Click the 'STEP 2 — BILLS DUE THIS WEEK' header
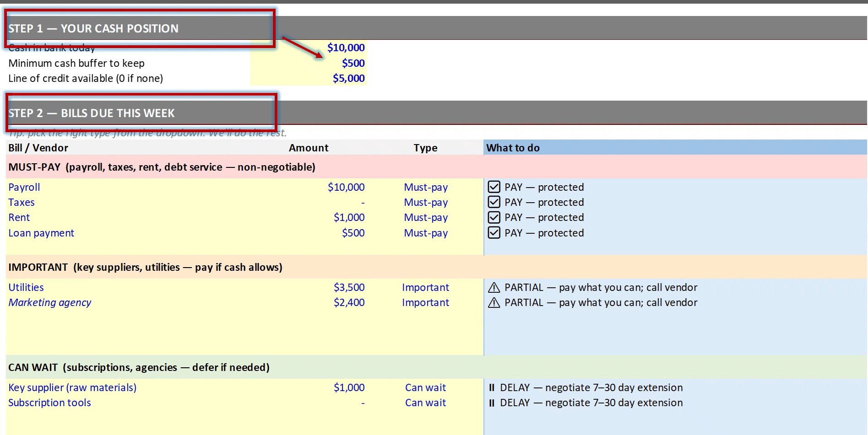Screen dimensions: 868x435 (92, 113)
